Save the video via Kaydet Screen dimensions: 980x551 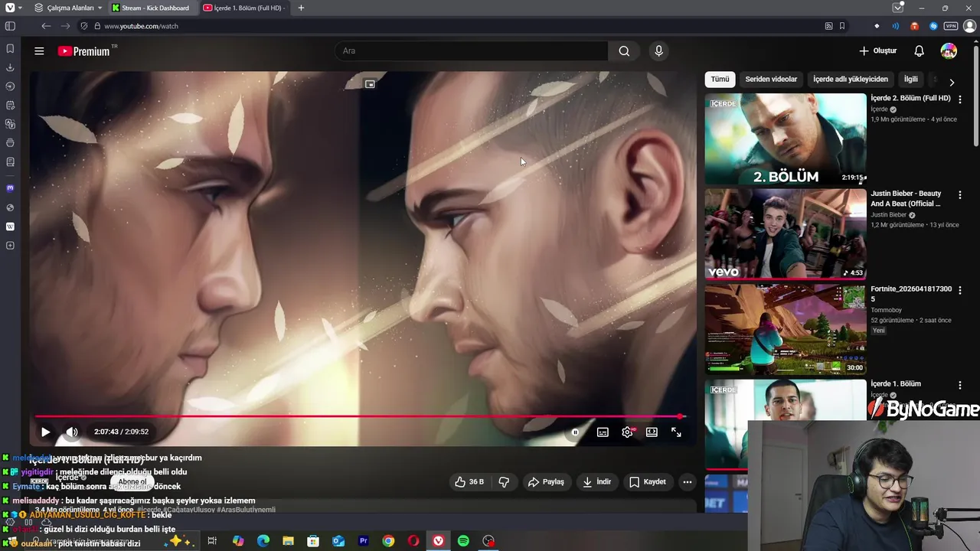(648, 482)
